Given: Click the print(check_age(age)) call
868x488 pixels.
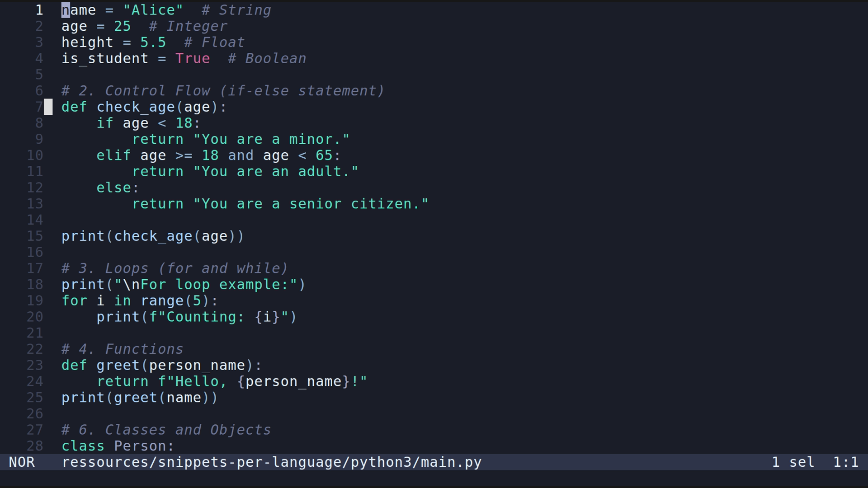Looking at the screenshot, I should point(152,235).
